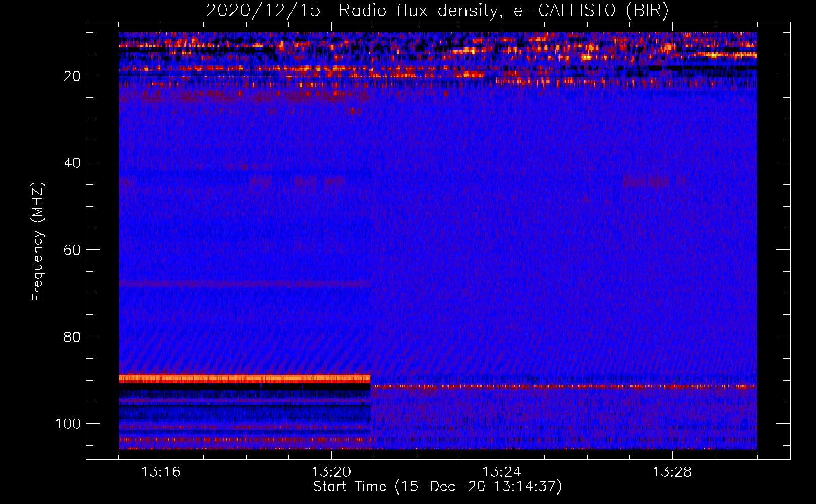
Task: Click the "Frequency (MHZ)" axis label
Action: point(38,242)
